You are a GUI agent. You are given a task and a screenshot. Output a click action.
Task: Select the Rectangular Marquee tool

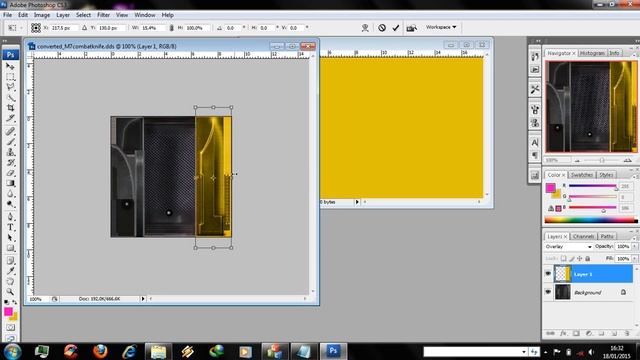(11, 77)
